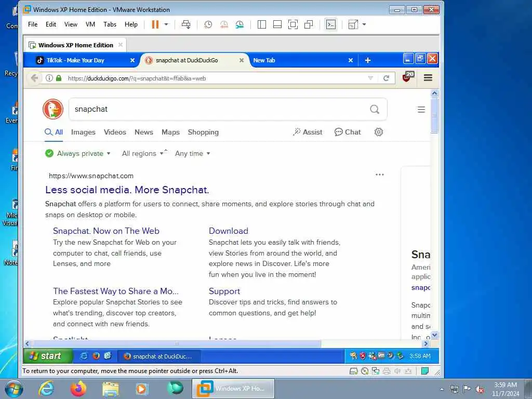This screenshot has height=399, width=532.
Task: Select the Shopping search tab
Action: coord(203,132)
